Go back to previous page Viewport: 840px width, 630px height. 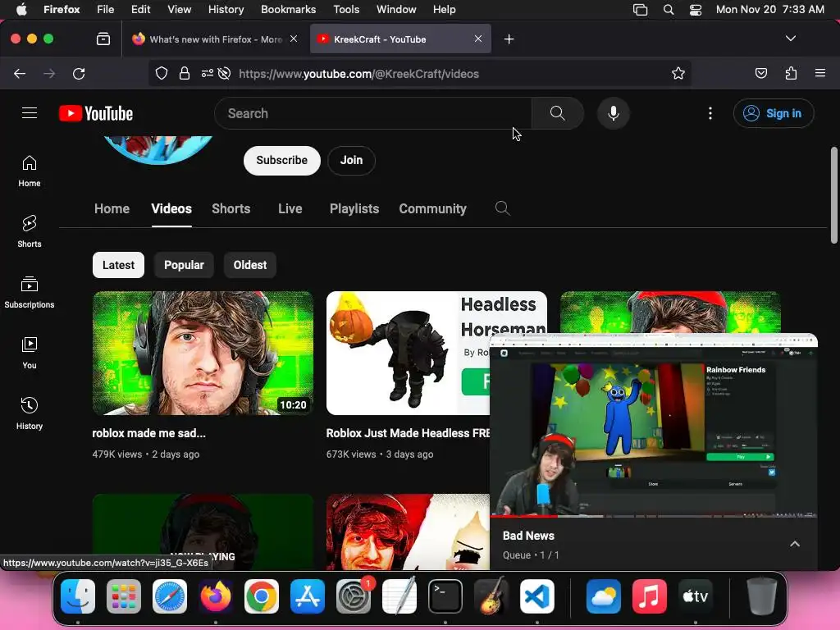[x=20, y=73]
